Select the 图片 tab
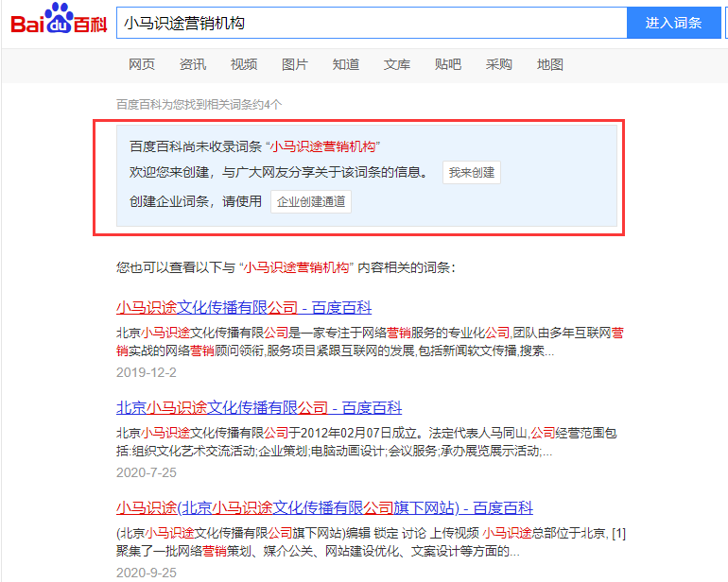Screen dimensions: 728x582 point(295,64)
